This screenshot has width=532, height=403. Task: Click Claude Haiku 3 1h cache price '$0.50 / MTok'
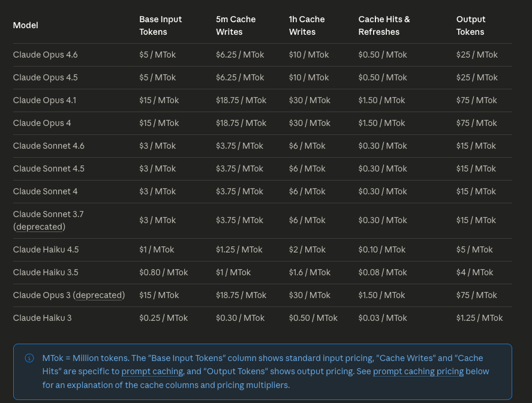pyautogui.click(x=313, y=318)
